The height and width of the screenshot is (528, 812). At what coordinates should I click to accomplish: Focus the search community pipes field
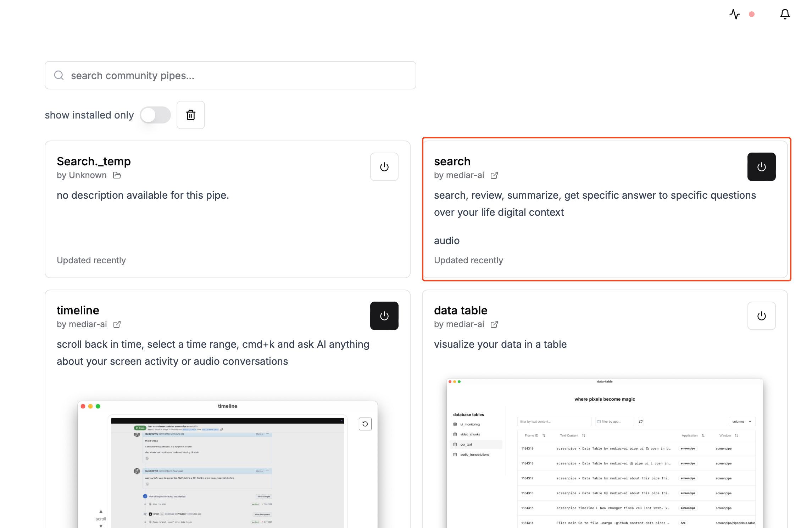pyautogui.click(x=230, y=75)
